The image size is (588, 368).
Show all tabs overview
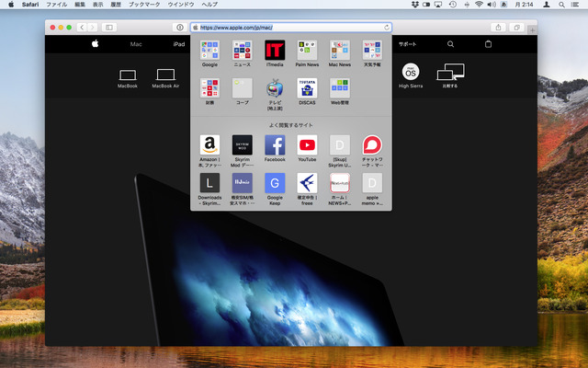click(x=516, y=27)
